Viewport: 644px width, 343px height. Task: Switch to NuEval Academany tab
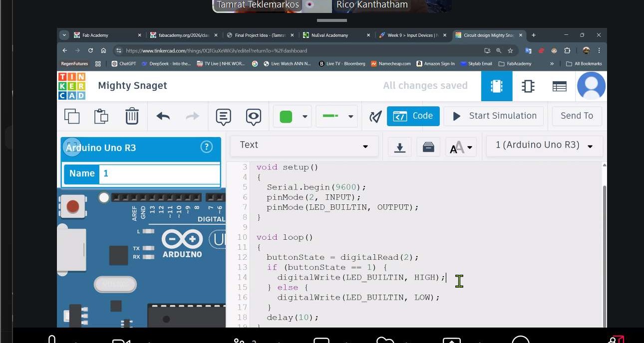tap(337, 35)
